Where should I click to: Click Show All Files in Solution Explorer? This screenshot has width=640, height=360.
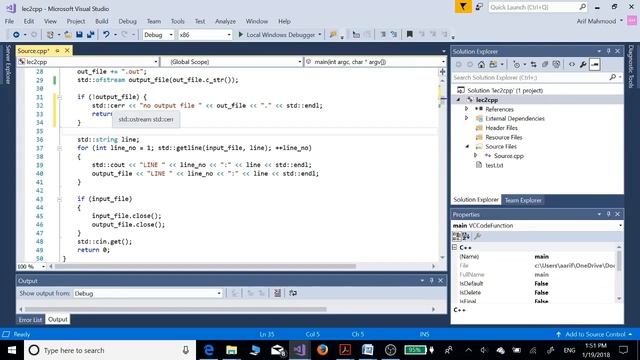click(x=556, y=64)
